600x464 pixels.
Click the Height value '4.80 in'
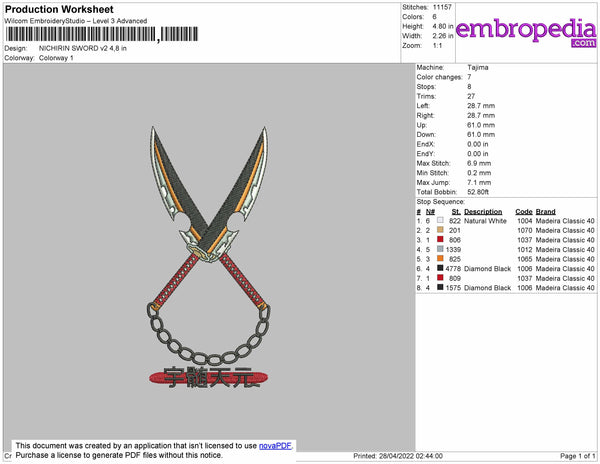[443, 26]
